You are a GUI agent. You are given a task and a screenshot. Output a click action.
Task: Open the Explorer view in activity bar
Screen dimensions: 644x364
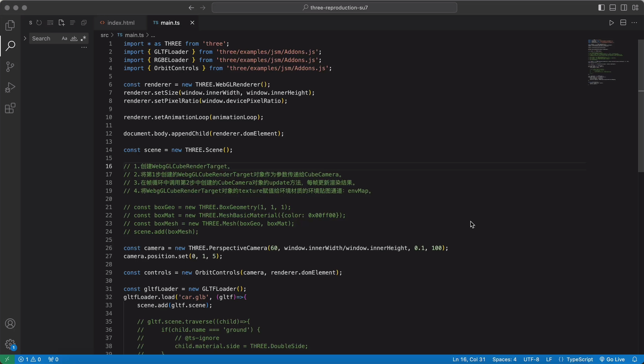(10, 25)
